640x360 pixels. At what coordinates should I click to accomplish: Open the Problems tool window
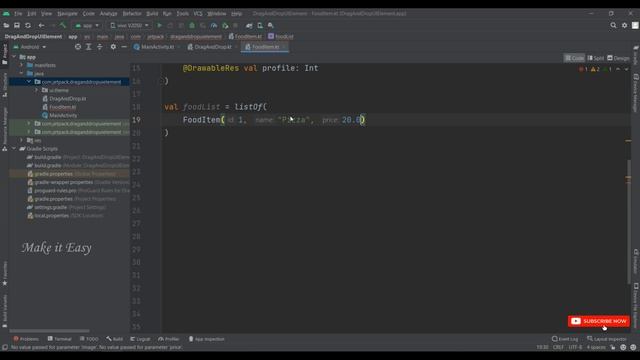pyautogui.click(x=26, y=339)
